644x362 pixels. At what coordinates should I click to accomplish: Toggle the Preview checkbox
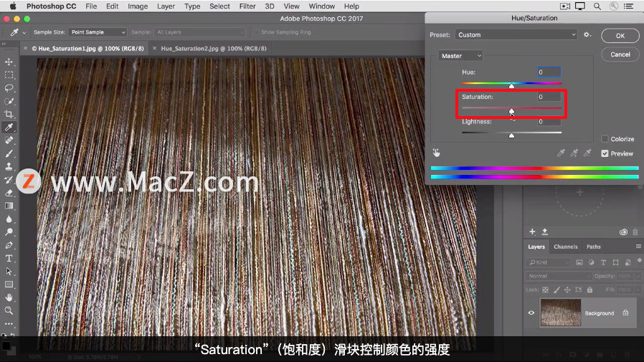[605, 153]
